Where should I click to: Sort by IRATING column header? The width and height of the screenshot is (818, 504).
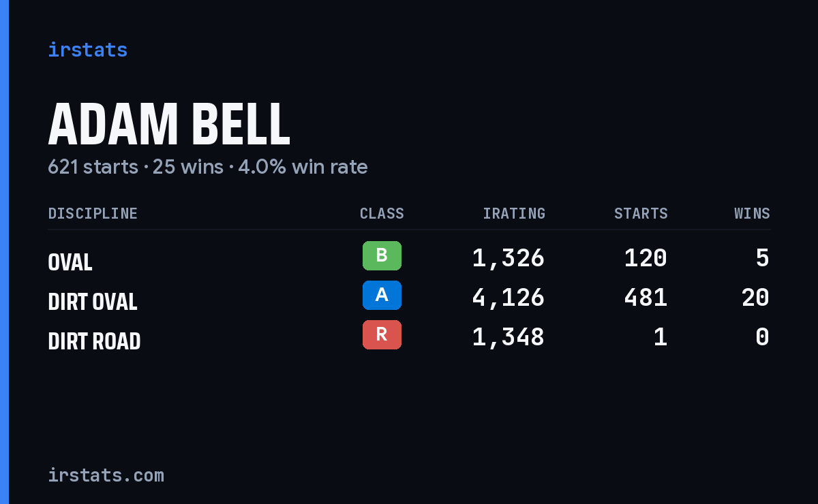[514, 214]
